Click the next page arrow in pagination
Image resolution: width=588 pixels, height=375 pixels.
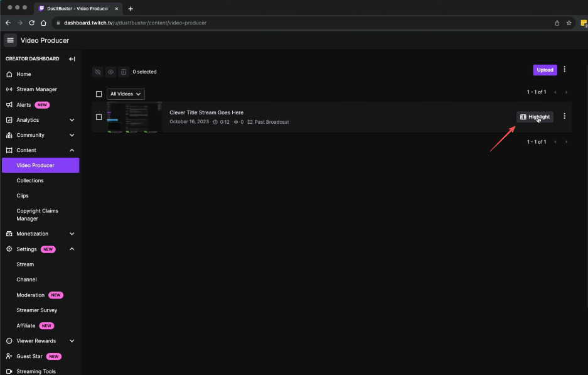566,92
